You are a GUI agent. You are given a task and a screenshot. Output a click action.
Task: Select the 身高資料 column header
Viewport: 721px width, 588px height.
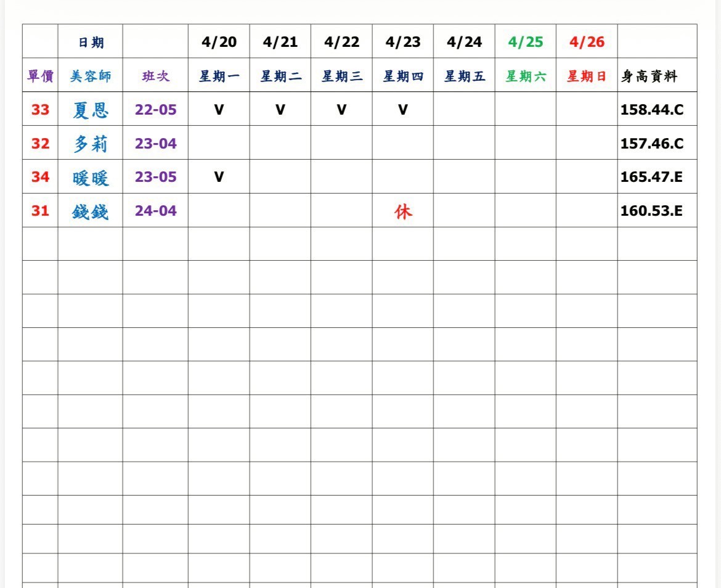tap(649, 76)
